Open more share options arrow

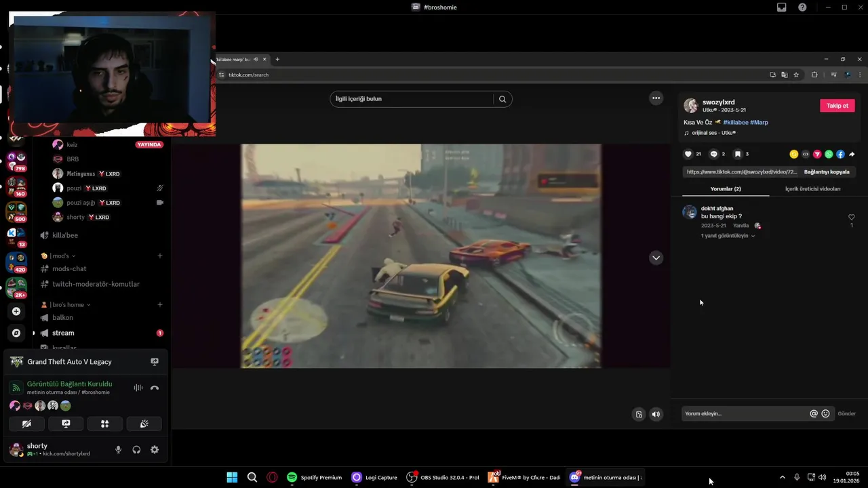(852, 155)
